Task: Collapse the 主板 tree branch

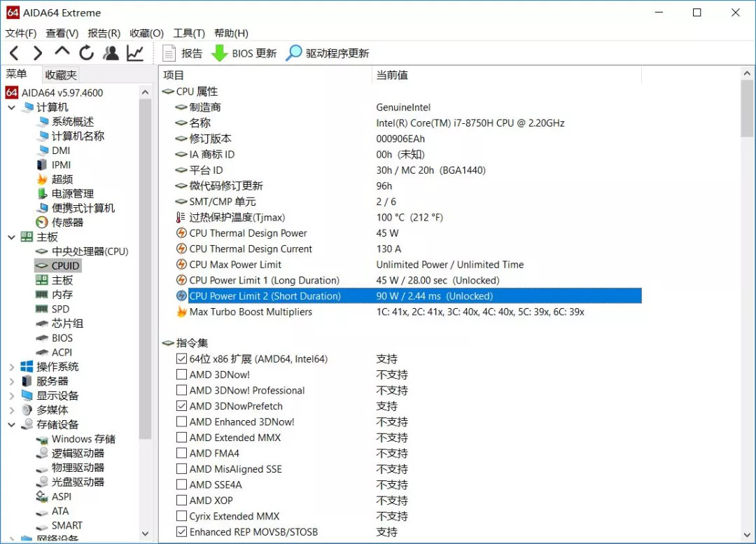Action: [11, 237]
